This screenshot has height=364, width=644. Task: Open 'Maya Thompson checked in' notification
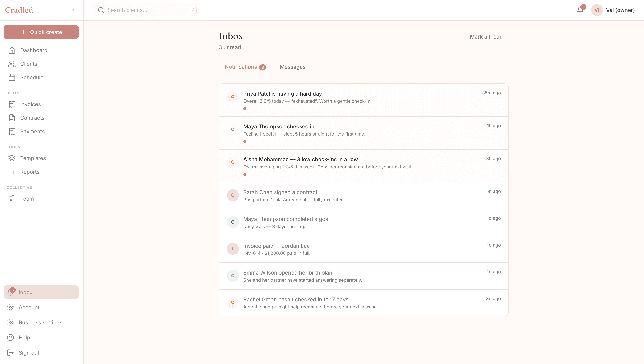coord(364,133)
